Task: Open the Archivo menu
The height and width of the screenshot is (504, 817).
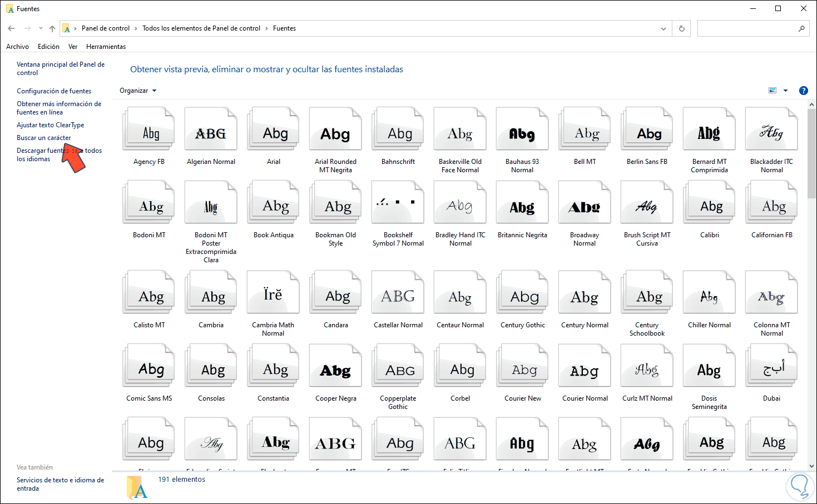Action: [x=18, y=47]
